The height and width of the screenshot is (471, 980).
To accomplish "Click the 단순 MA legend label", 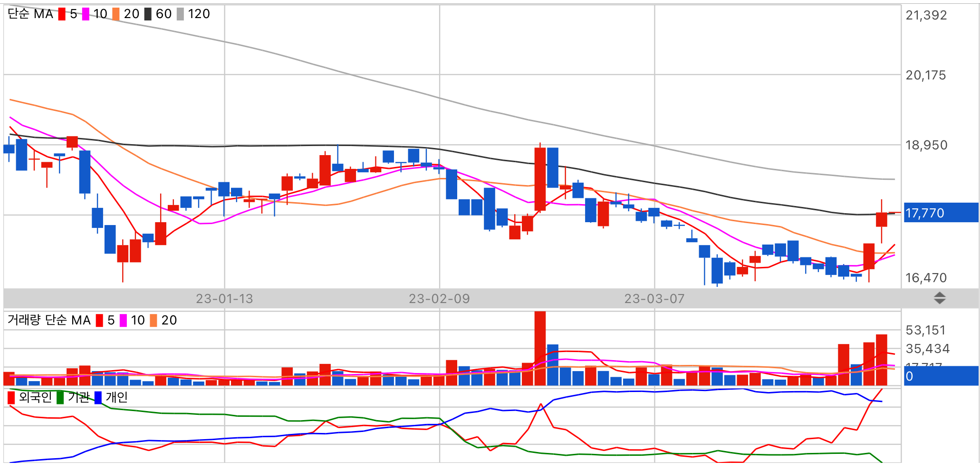I will 30,14.
